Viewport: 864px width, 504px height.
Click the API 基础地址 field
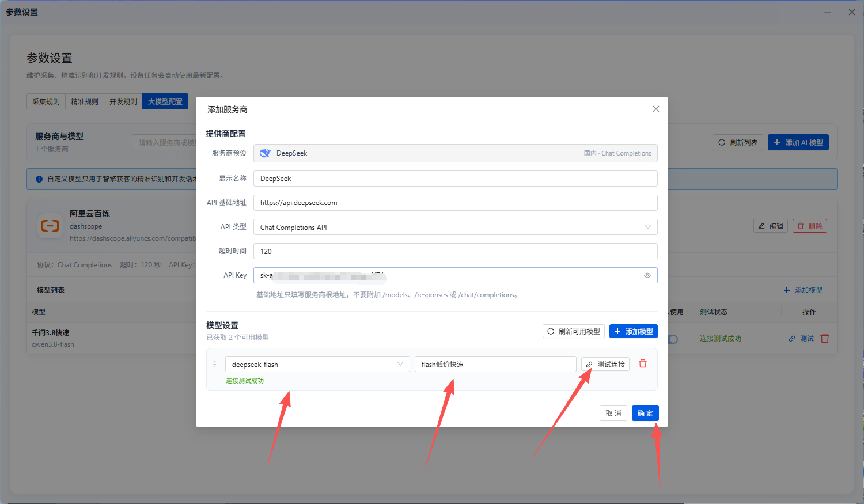coord(455,203)
